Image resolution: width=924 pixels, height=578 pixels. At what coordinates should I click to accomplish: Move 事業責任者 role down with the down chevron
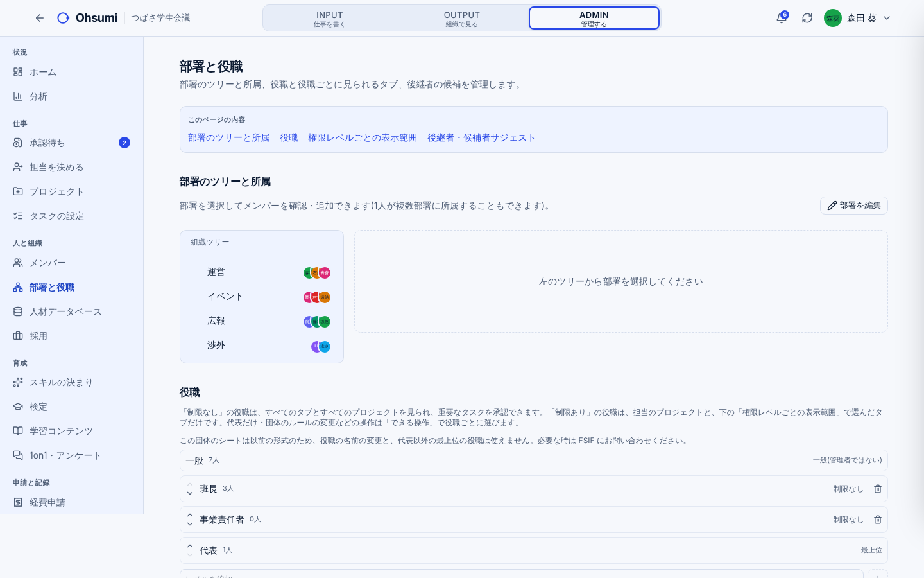190,524
